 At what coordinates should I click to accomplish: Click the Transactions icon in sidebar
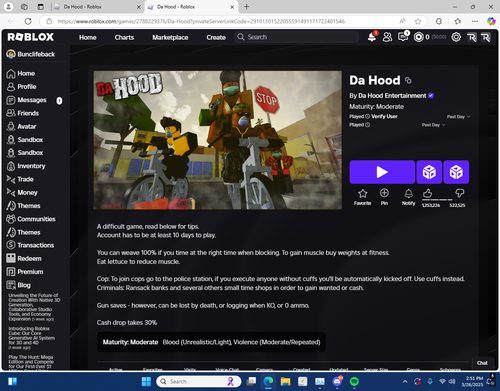(x=11, y=245)
